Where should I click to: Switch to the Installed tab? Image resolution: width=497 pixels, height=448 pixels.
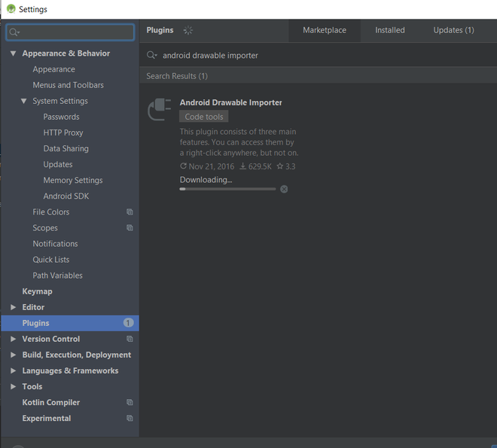(390, 30)
